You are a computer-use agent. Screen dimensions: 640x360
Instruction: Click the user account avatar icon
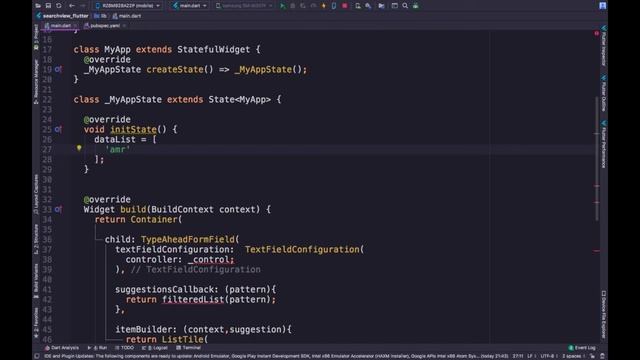coord(602,6)
